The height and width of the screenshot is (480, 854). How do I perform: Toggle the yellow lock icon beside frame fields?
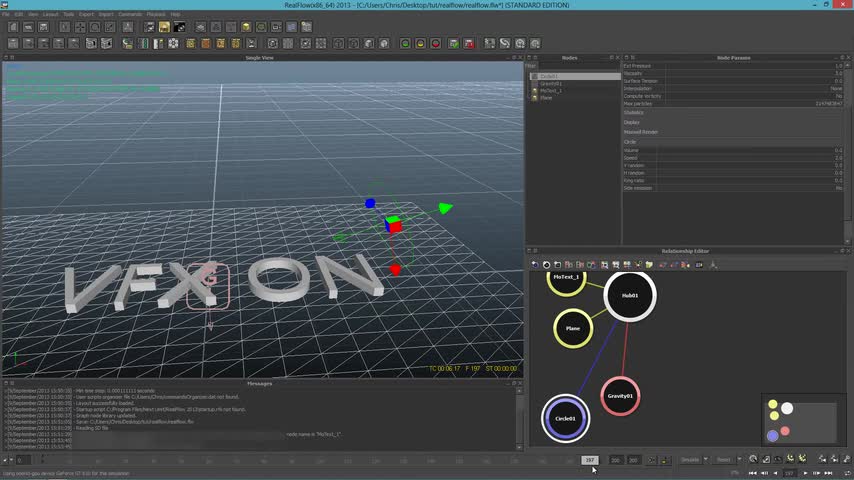click(x=664, y=460)
